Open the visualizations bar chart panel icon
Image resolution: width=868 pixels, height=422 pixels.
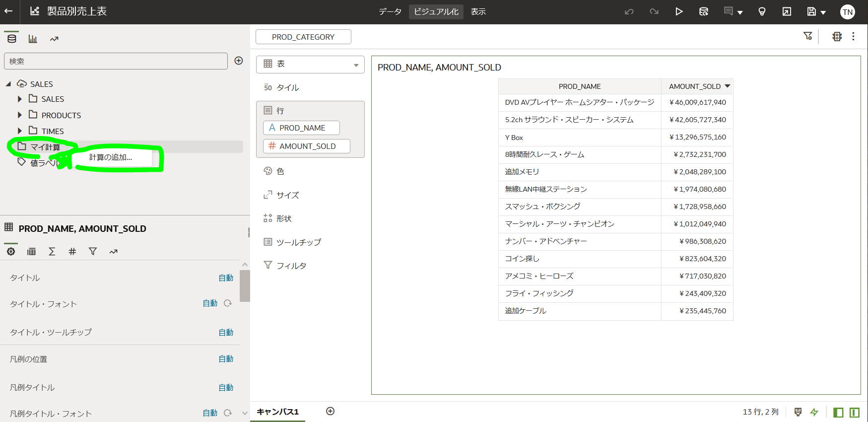click(x=33, y=39)
